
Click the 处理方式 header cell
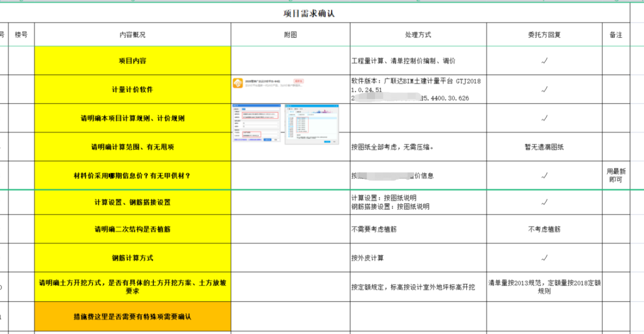tap(418, 35)
